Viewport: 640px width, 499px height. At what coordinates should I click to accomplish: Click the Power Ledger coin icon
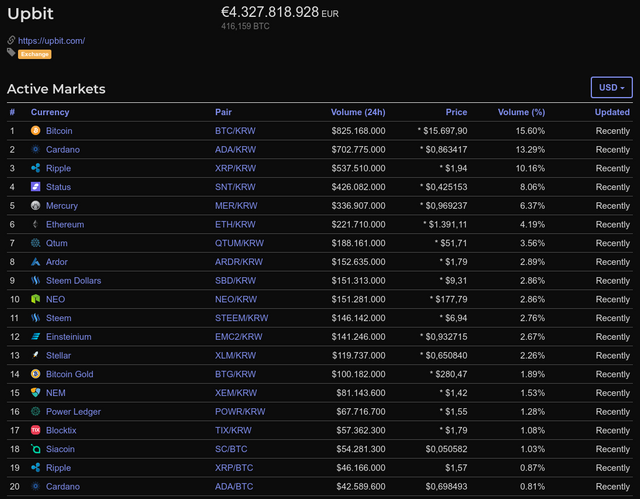pos(36,412)
